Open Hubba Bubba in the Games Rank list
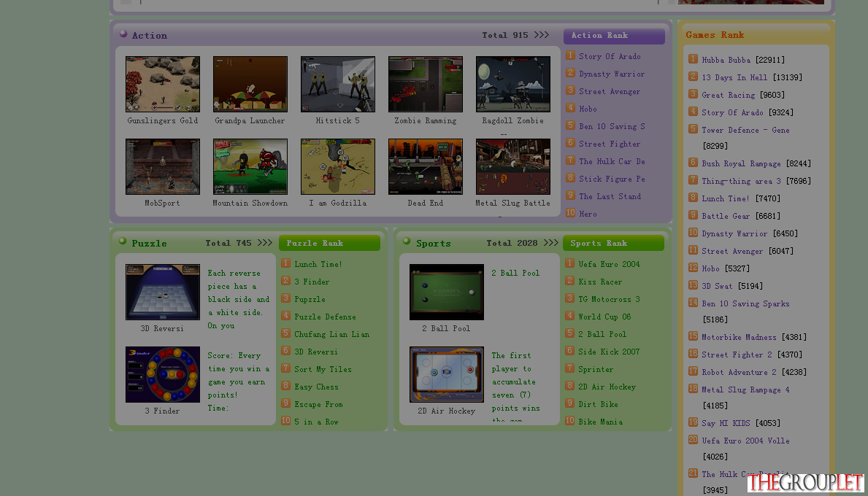The image size is (868, 496). click(726, 60)
